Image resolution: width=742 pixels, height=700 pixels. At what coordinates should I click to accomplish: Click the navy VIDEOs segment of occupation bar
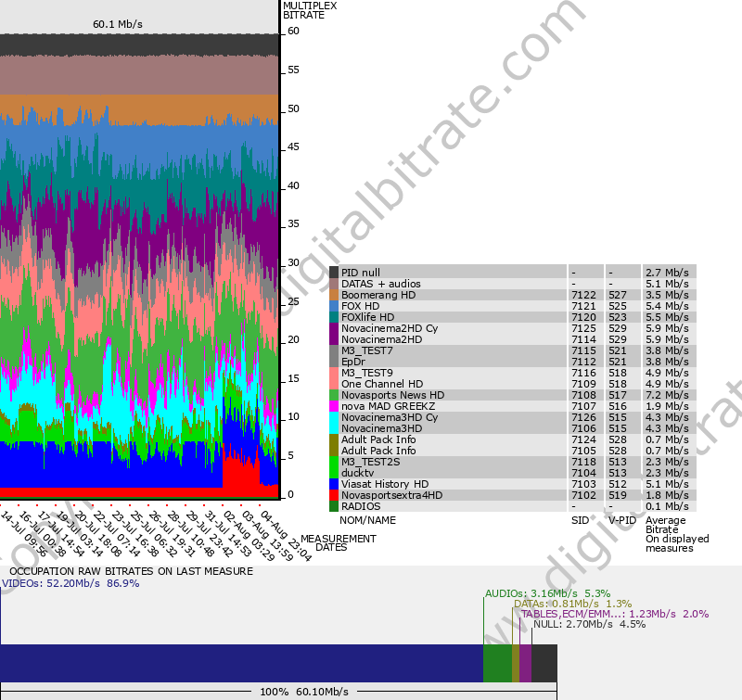tap(241, 664)
